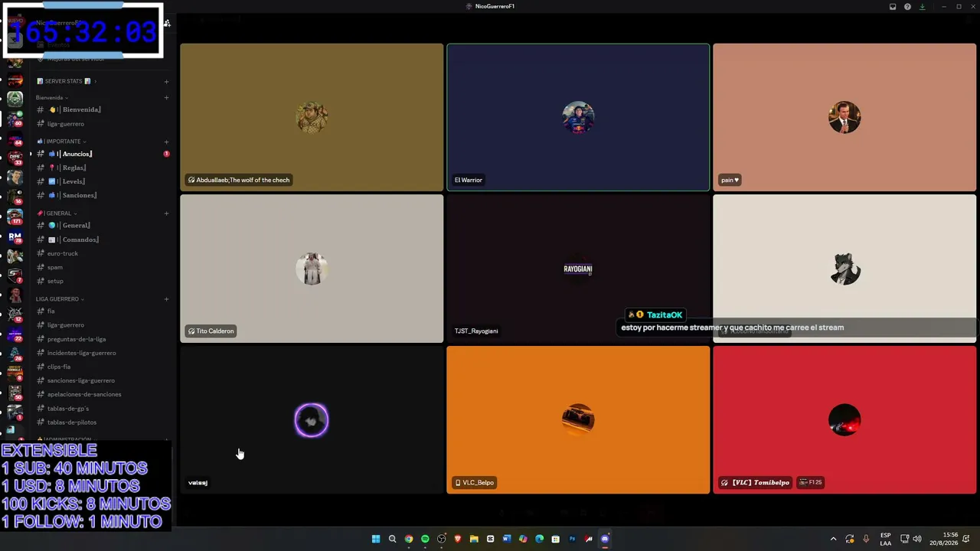The height and width of the screenshot is (551, 980).
Task: Add channel to LIGA GUERRERO category
Action: pos(166,299)
